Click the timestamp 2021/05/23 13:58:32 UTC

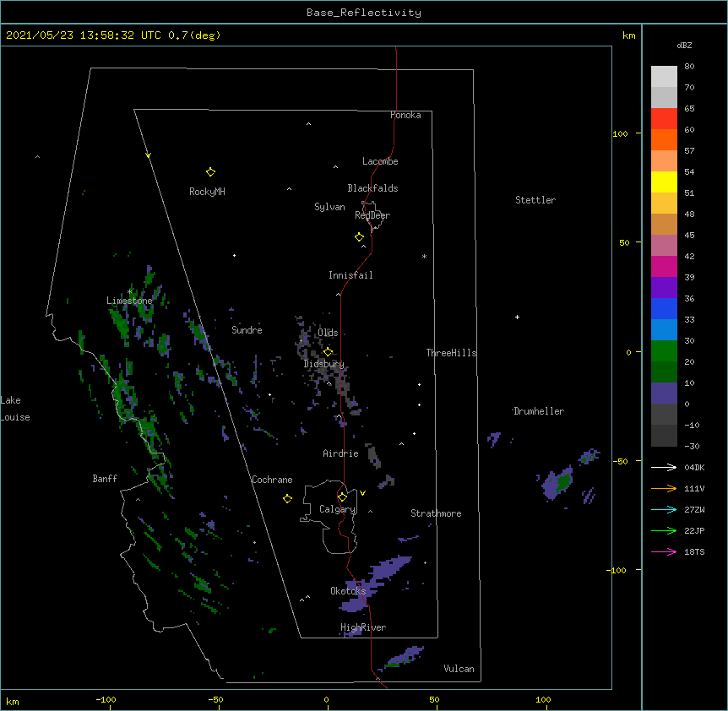84,35
